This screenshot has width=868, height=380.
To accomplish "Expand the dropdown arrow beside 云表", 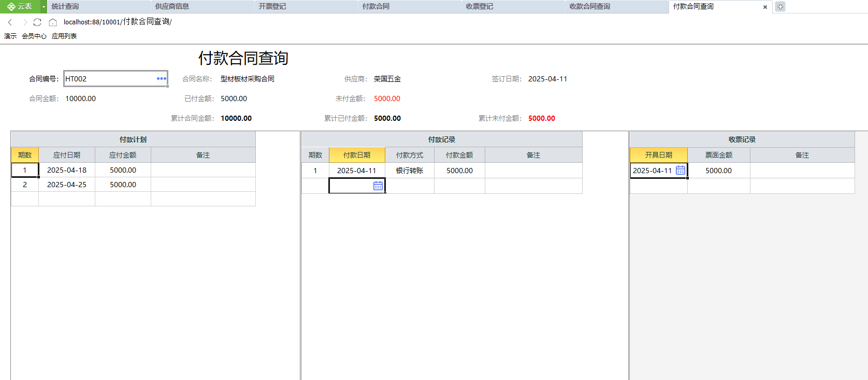I will (x=44, y=7).
